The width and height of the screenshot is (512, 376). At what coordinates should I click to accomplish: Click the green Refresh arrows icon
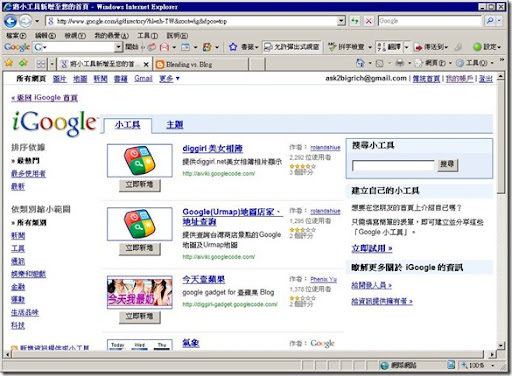(355, 21)
